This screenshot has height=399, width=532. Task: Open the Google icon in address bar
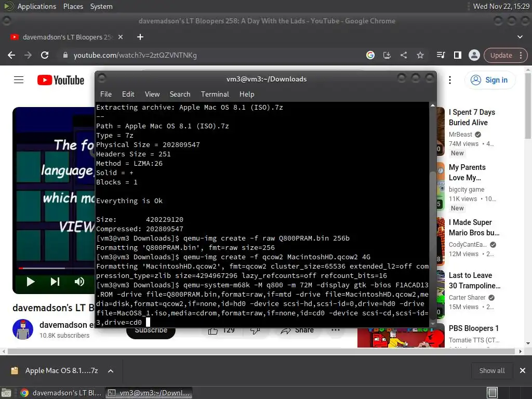pyautogui.click(x=370, y=55)
